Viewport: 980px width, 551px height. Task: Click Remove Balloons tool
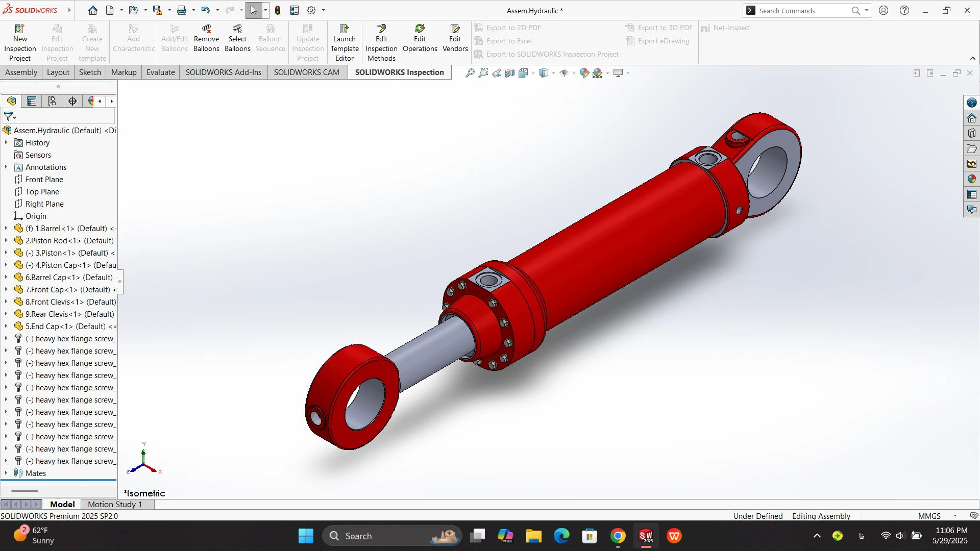tap(206, 38)
